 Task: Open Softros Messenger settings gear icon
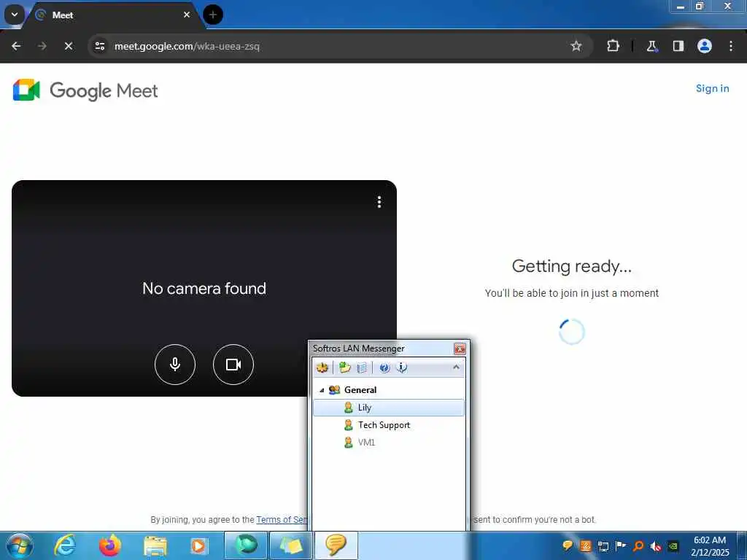point(322,367)
